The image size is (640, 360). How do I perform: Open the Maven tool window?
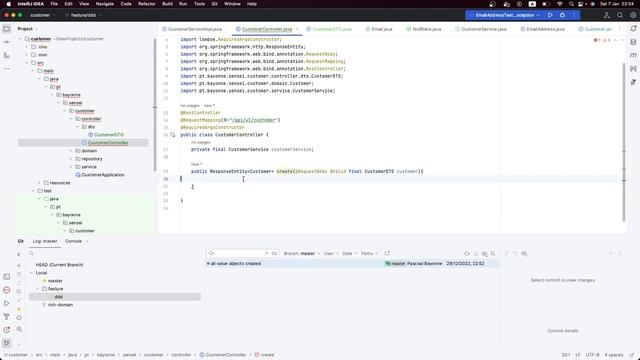[633, 56]
